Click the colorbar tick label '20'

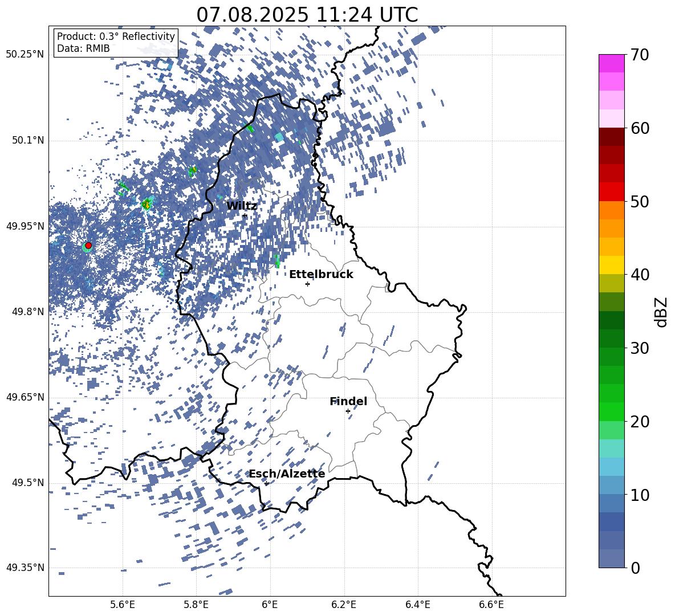click(640, 422)
